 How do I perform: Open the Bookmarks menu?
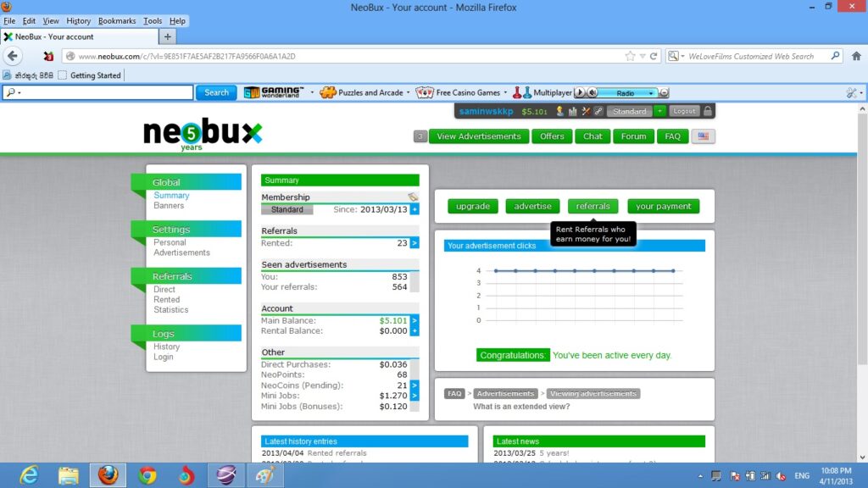click(x=116, y=20)
